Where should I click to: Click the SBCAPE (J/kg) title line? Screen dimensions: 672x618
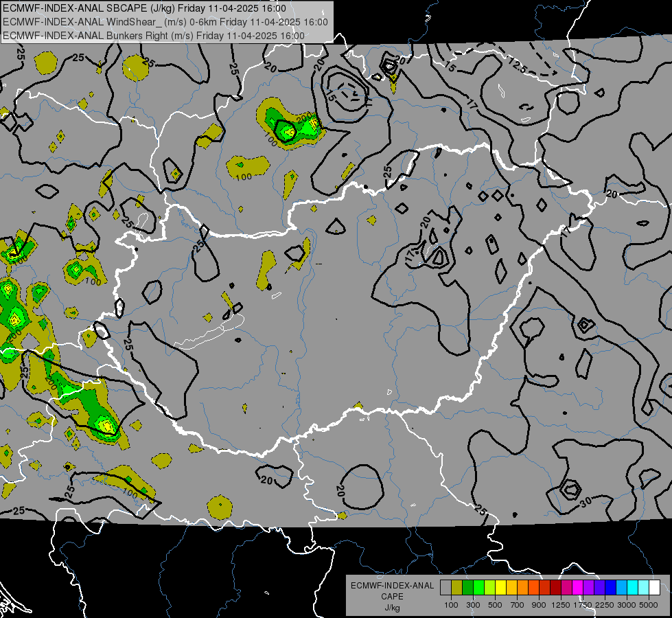144,8
